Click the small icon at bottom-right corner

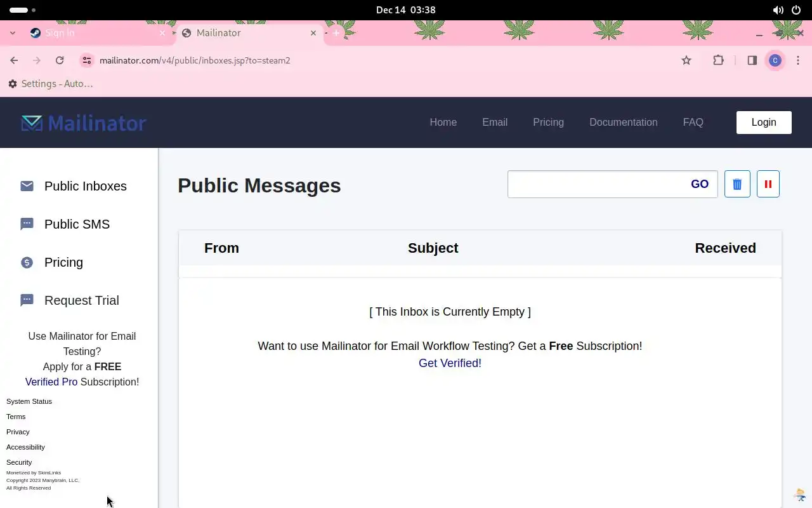coord(800,495)
